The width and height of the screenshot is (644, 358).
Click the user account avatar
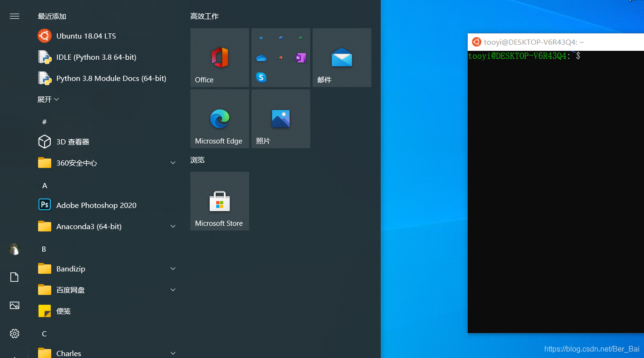coord(14,249)
